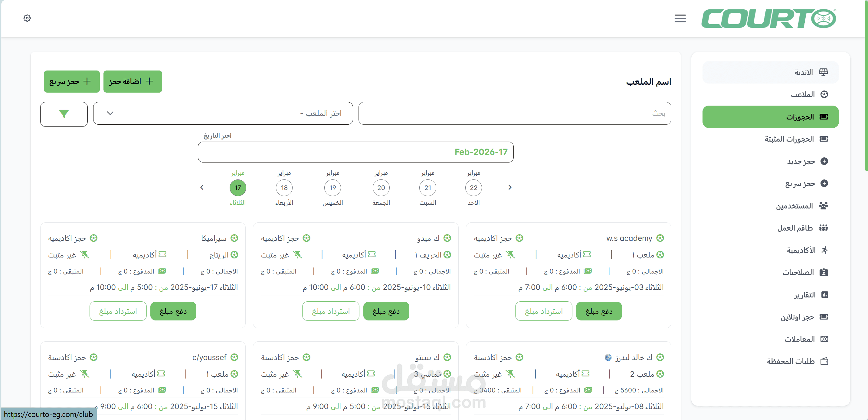The width and height of the screenshot is (868, 420).
Task: Click the المستخدمين (users) sidebar icon
Action: [824, 206]
